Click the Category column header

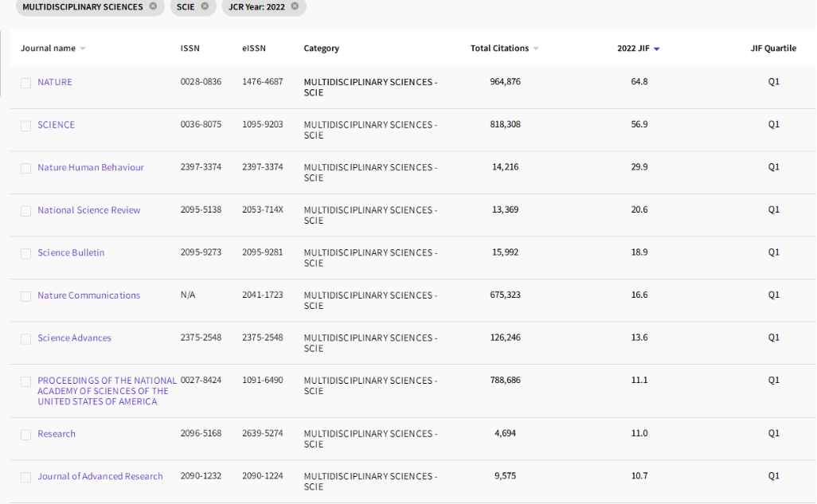(x=321, y=49)
